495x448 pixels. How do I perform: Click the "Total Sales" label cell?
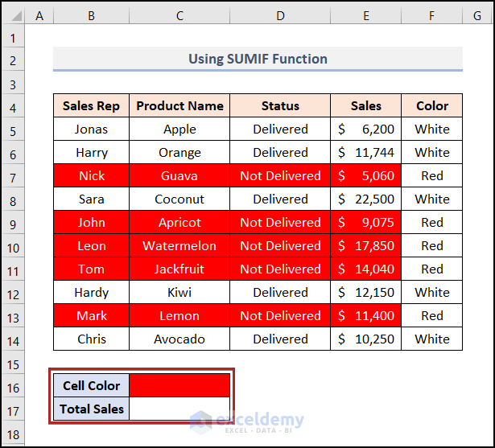coord(91,409)
